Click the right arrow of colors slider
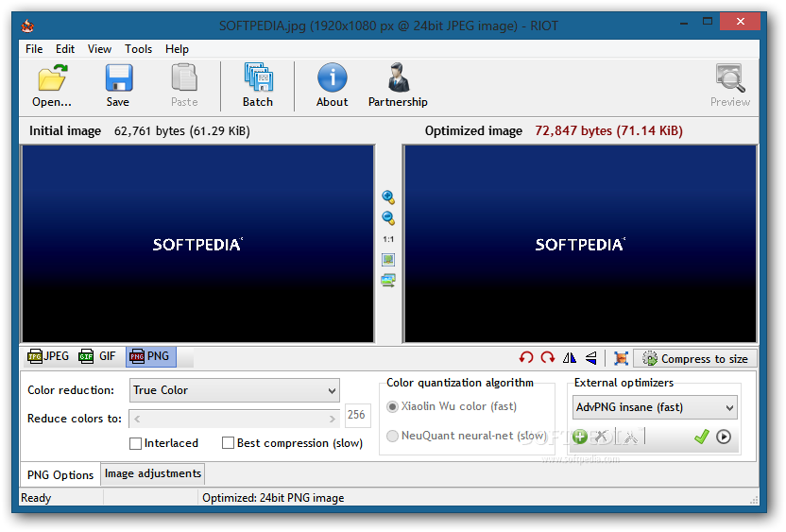This screenshot has height=532, width=786. pyautogui.click(x=332, y=419)
